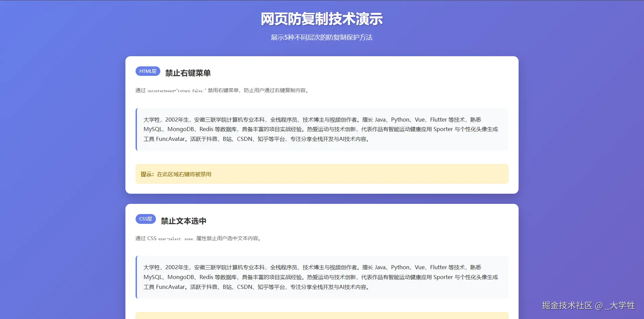
Task: Click the 提示 label in yellow banner
Action: (146, 174)
